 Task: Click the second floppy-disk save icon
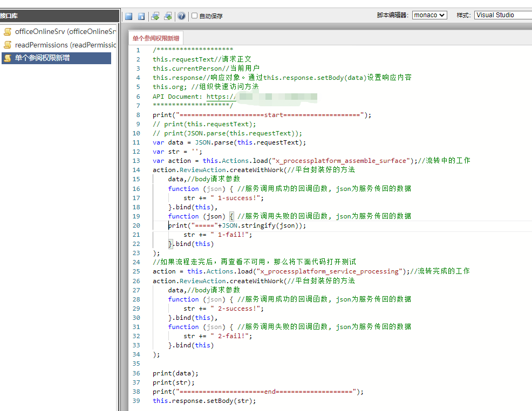point(141,16)
